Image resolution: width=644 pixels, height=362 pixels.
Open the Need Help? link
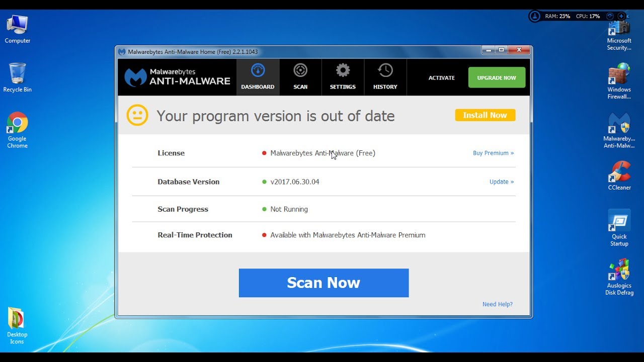[x=497, y=304]
